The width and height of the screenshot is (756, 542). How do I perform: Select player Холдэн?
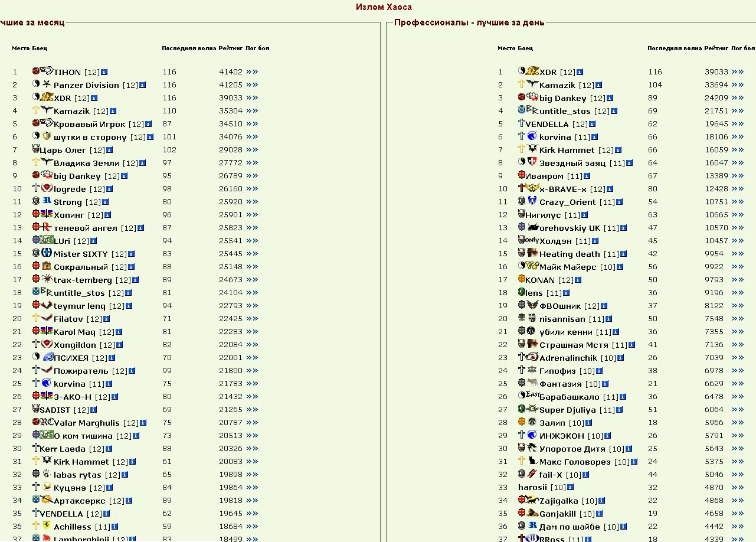(x=556, y=241)
